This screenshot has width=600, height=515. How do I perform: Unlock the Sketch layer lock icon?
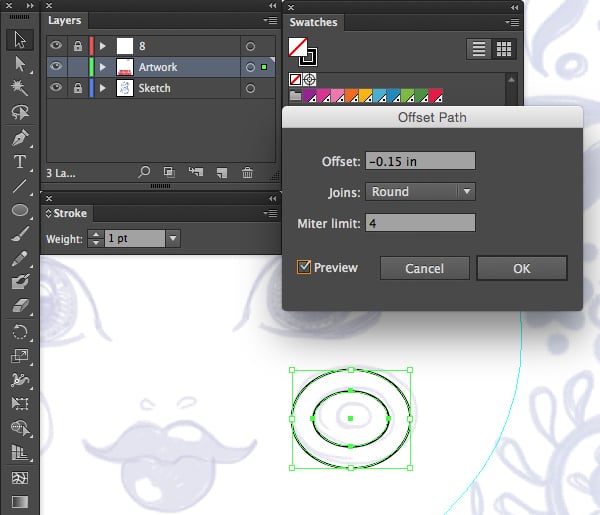(x=78, y=88)
